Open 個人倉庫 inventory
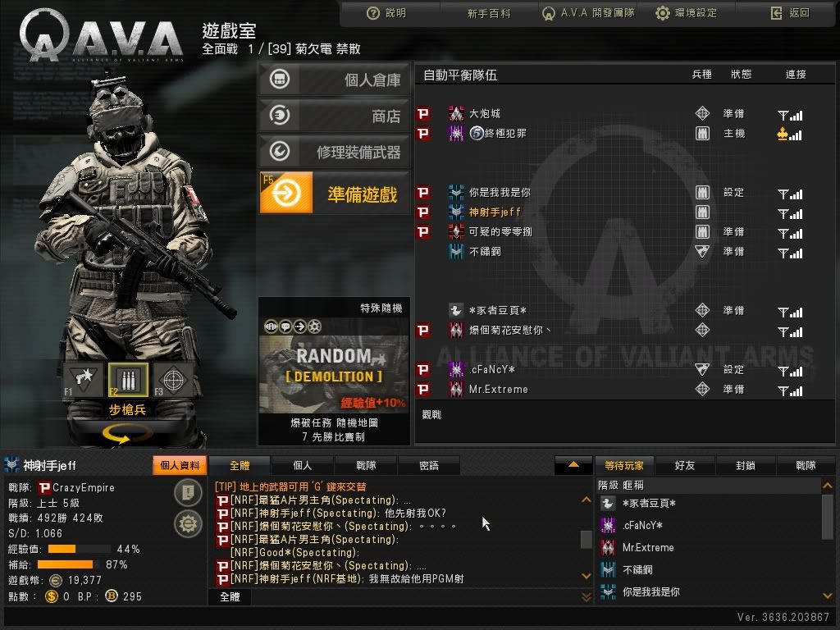 pyautogui.click(x=335, y=80)
